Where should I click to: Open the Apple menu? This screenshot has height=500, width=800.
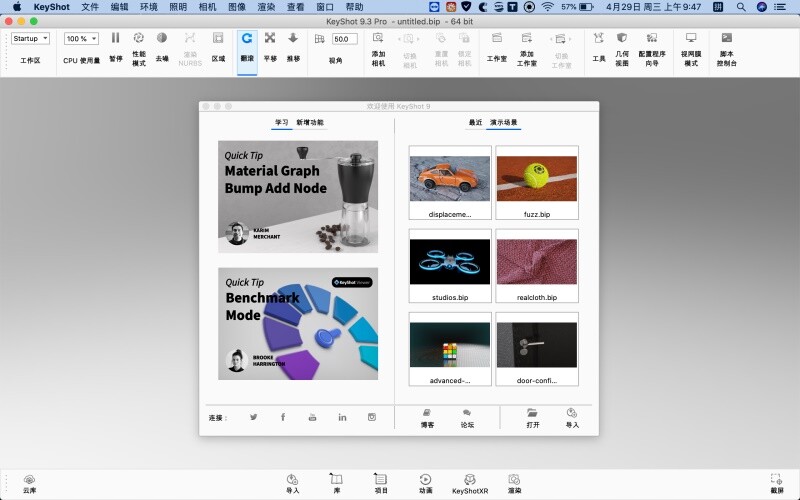[17, 7]
